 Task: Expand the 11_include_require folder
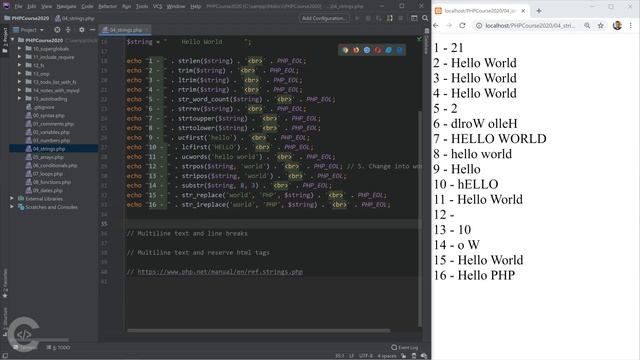(19, 57)
